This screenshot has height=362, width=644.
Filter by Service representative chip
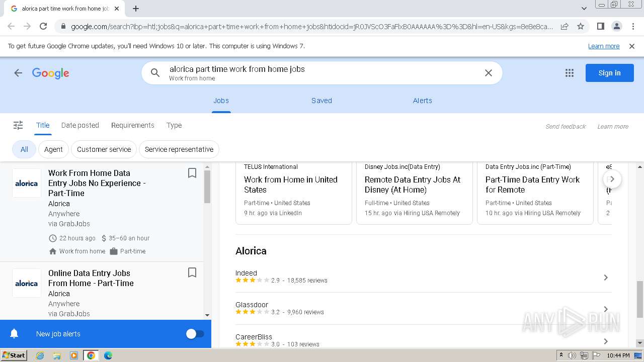point(179,149)
